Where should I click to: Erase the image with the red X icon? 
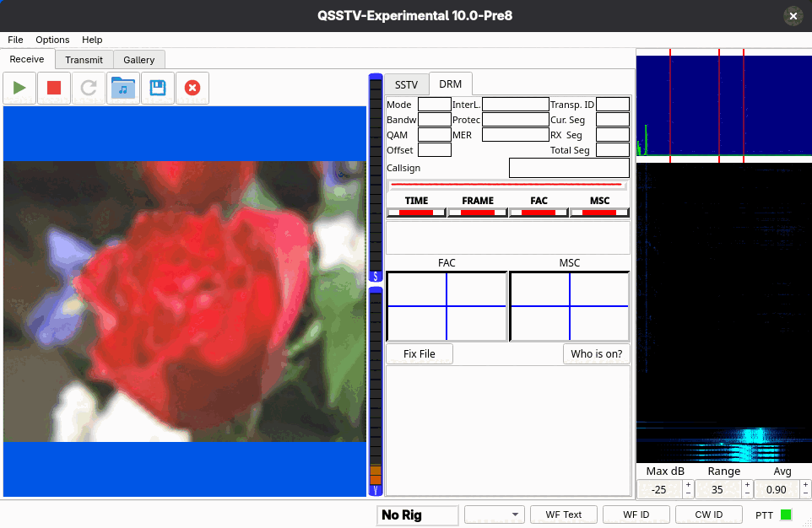tap(192, 88)
